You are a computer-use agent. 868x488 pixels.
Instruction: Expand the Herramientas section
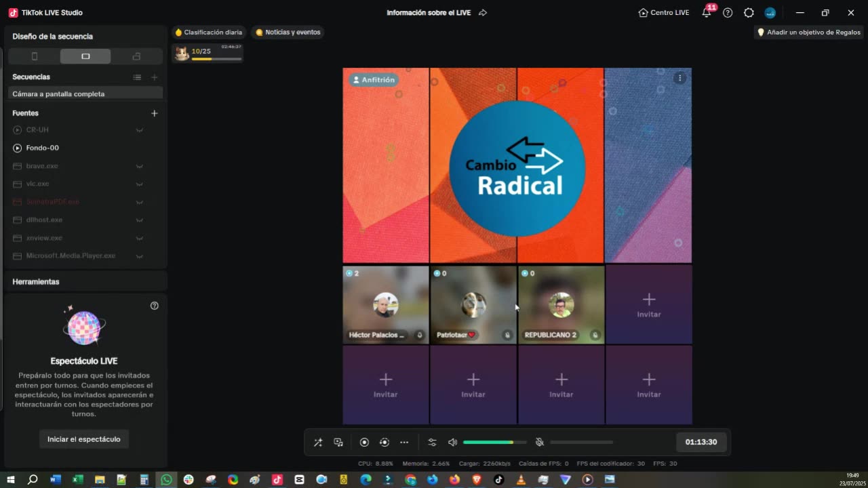point(85,281)
